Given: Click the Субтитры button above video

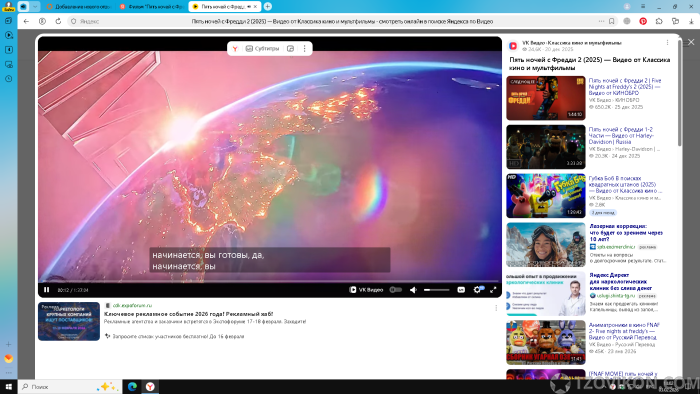Looking at the screenshot, I should point(262,48).
